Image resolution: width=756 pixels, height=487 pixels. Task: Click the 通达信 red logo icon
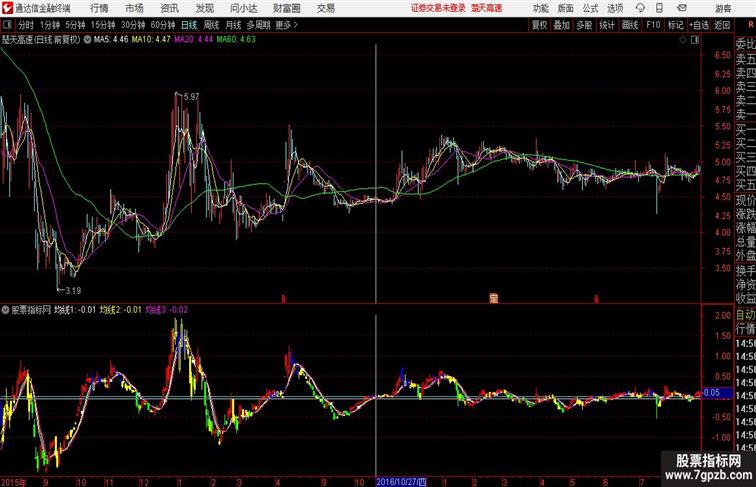click(x=8, y=8)
